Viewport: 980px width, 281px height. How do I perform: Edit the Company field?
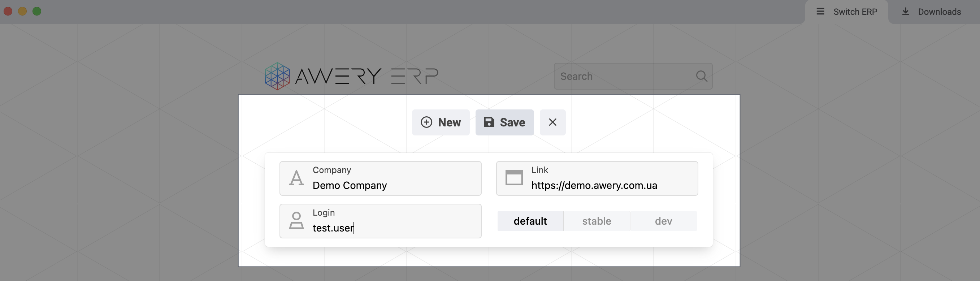click(x=381, y=178)
